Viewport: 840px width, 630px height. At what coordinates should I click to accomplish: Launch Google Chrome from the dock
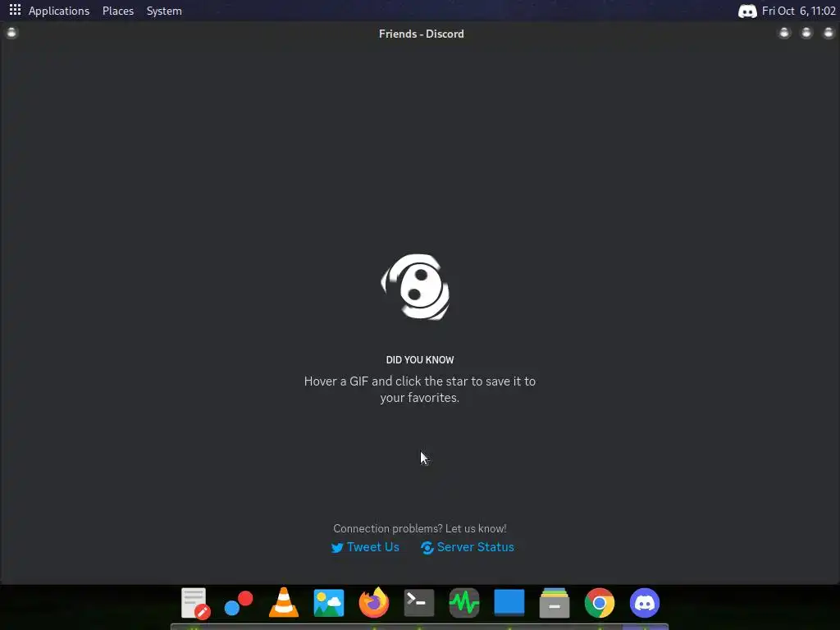(600, 603)
